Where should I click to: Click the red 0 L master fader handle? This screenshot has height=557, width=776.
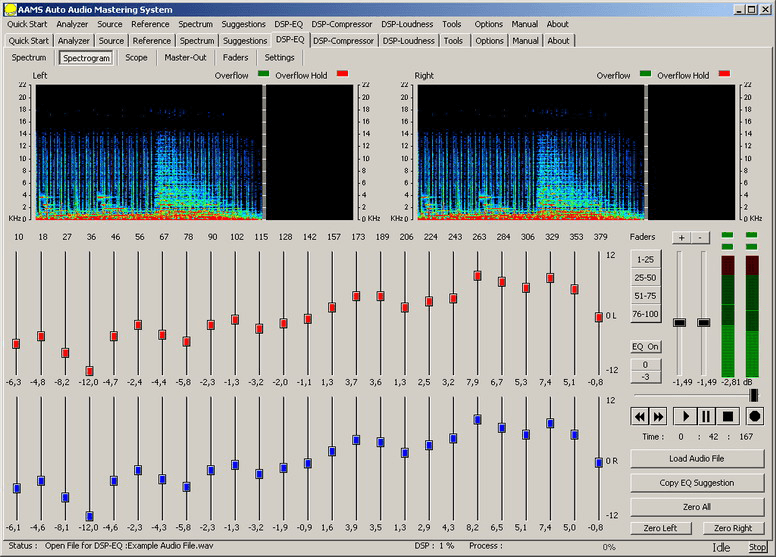tap(598, 317)
